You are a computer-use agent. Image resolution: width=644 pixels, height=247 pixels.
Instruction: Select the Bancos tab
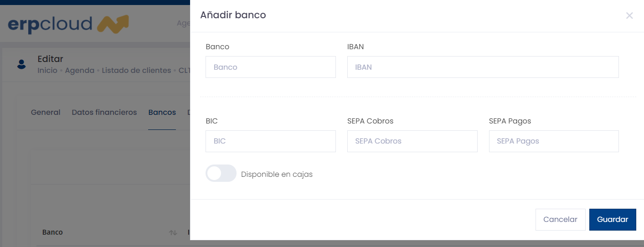point(162,113)
